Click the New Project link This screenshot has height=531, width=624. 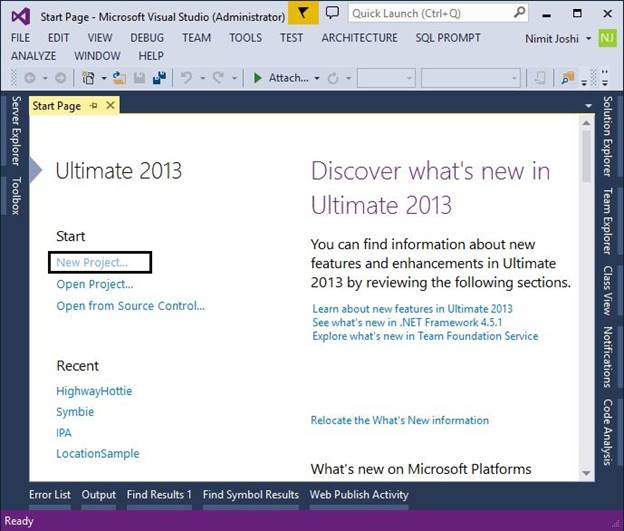click(x=92, y=262)
